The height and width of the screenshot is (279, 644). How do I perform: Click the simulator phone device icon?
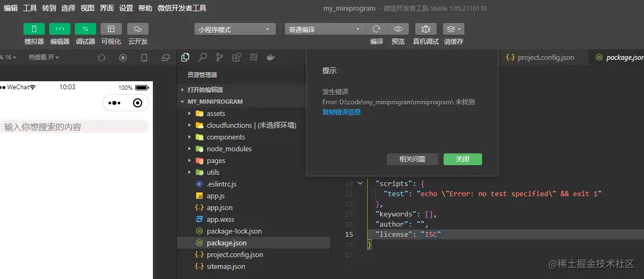(144, 58)
